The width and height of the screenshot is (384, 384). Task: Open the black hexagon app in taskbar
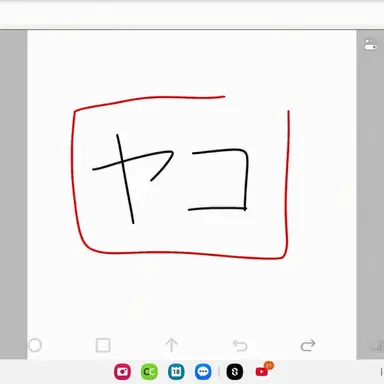tap(235, 371)
